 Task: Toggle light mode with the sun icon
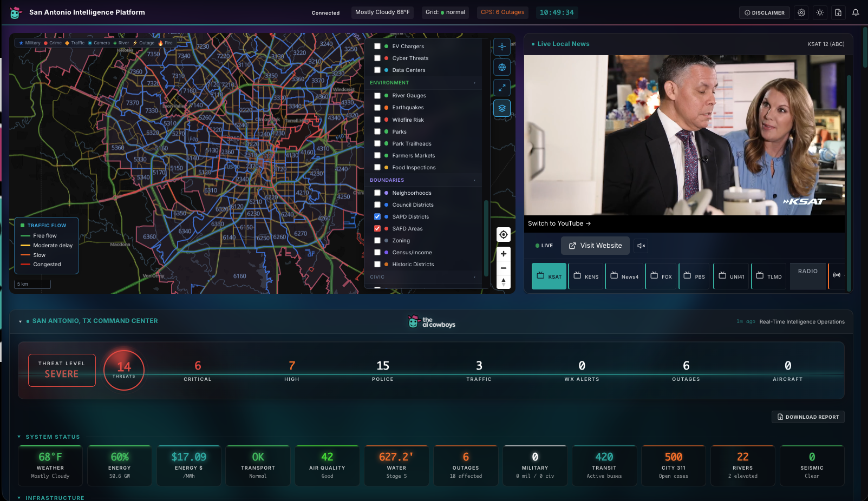click(x=820, y=12)
